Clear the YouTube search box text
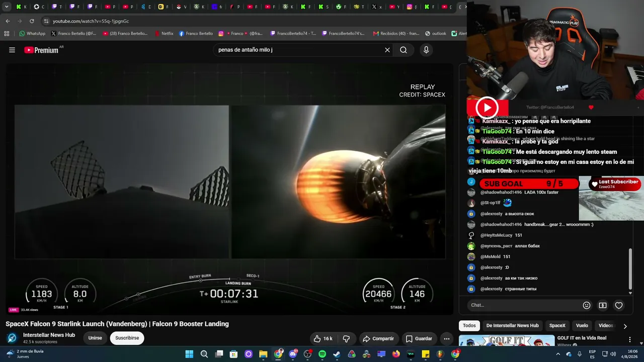This screenshot has width=644, height=362. click(x=387, y=50)
